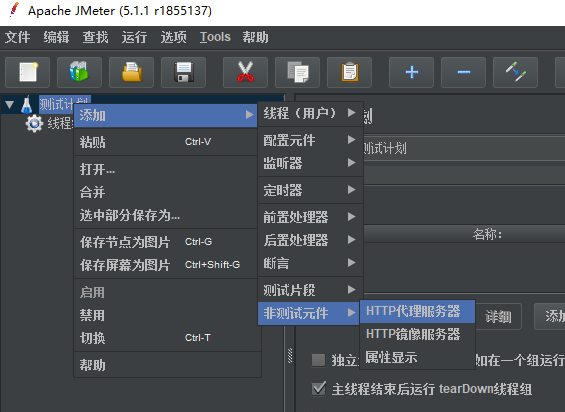Click the Open file folder icon
The width and height of the screenshot is (565, 412).
[132, 72]
